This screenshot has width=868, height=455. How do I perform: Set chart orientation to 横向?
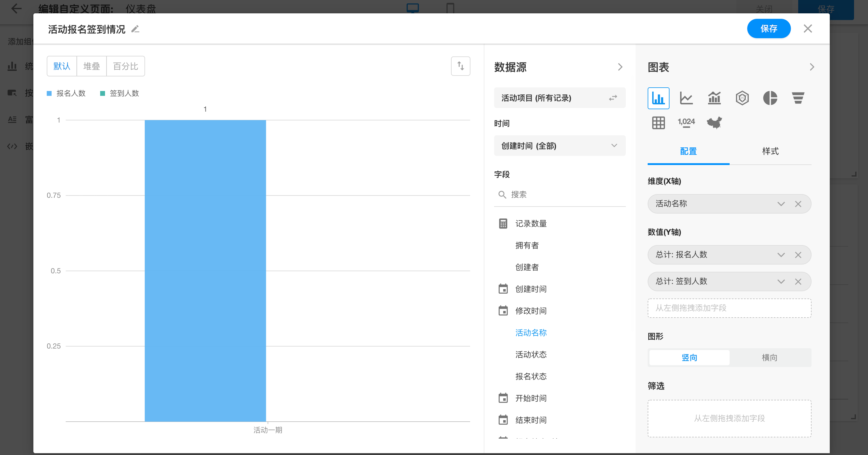pos(769,357)
